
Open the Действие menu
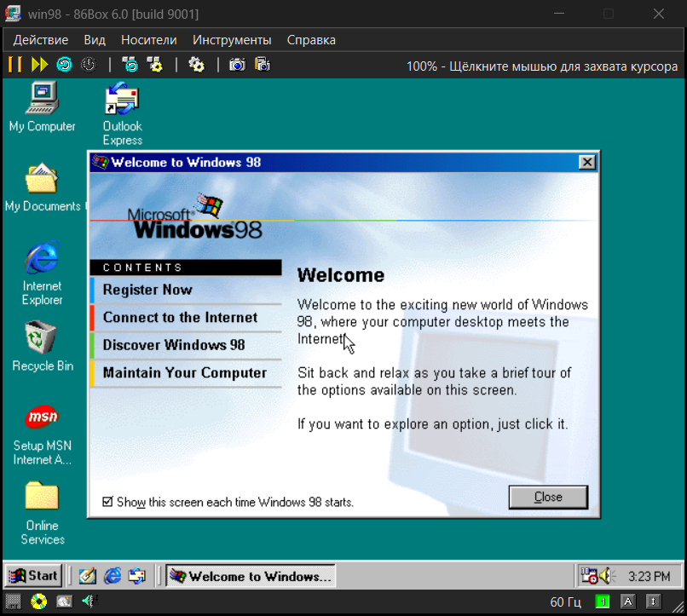[x=41, y=40]
